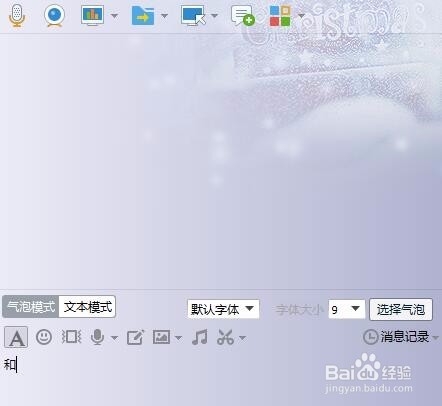Viewport: 442px width, 406px height.
Task: Expand the send picture options arrow
Action: (179, 338)
